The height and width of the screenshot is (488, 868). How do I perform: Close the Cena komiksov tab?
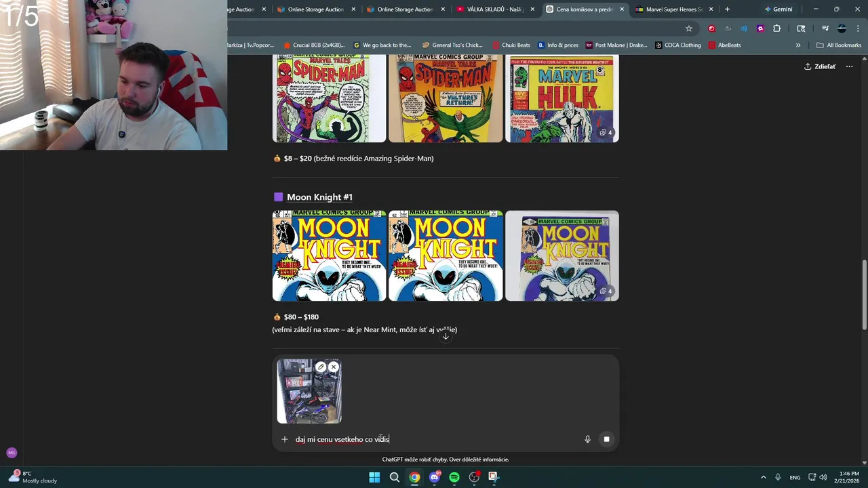pos(622,9)
